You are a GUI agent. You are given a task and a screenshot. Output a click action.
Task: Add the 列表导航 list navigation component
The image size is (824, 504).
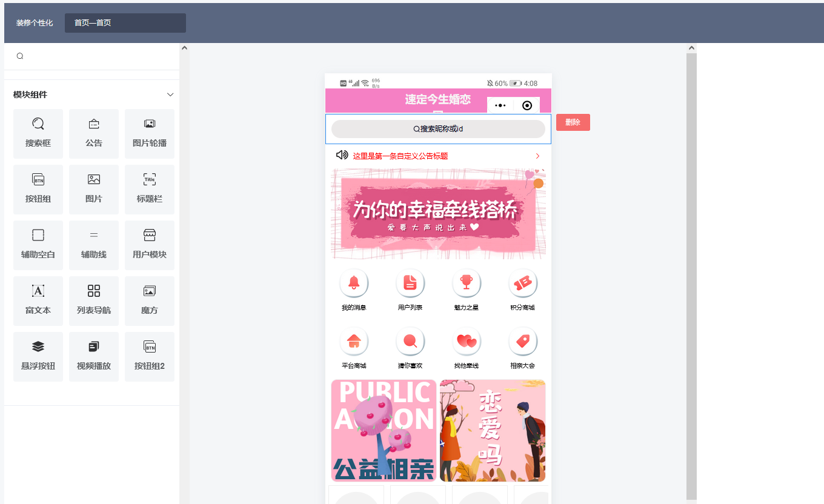point(94,301)
